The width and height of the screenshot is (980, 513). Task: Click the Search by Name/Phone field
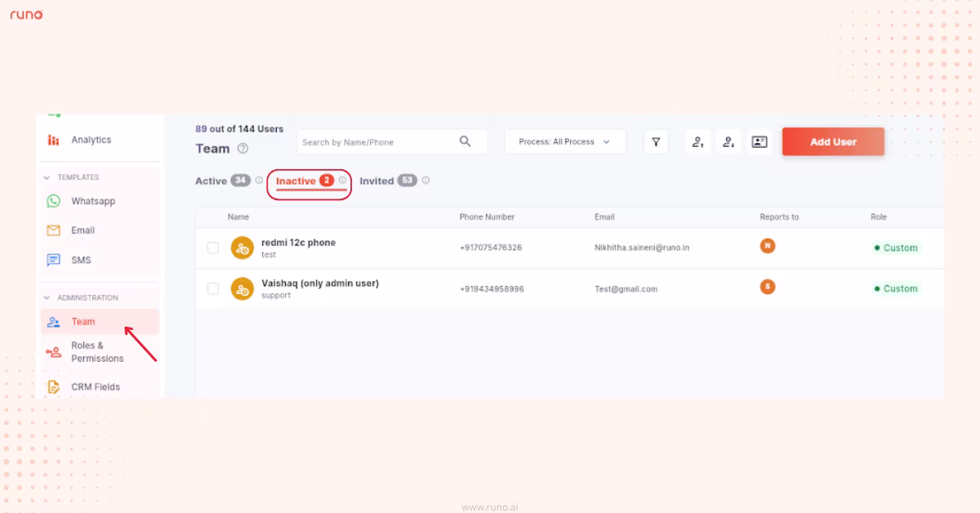pos(367,141)
